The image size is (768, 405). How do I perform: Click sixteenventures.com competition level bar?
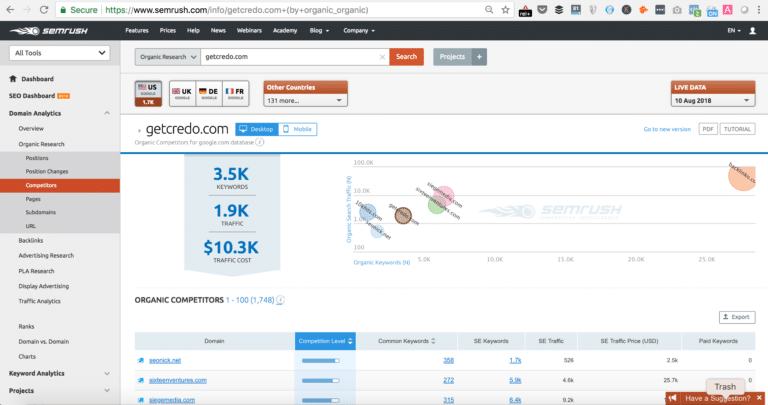click(x=321, y=381)
